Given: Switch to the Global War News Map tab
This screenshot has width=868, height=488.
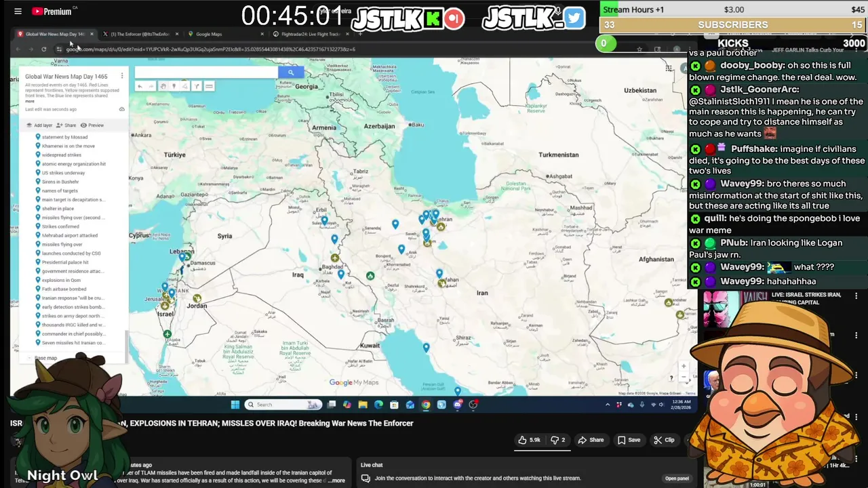Looking at the screenshot, I should pyautogui.click(x=54, y=34).
